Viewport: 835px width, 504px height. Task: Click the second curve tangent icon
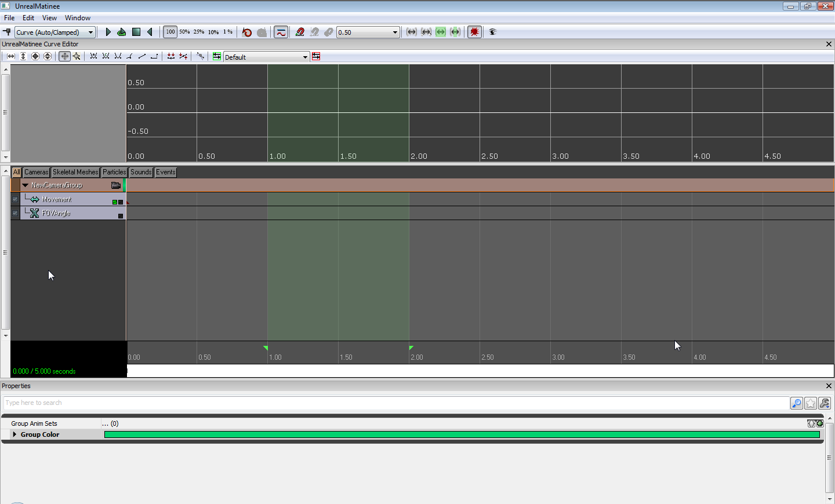(x=106, y=56)
